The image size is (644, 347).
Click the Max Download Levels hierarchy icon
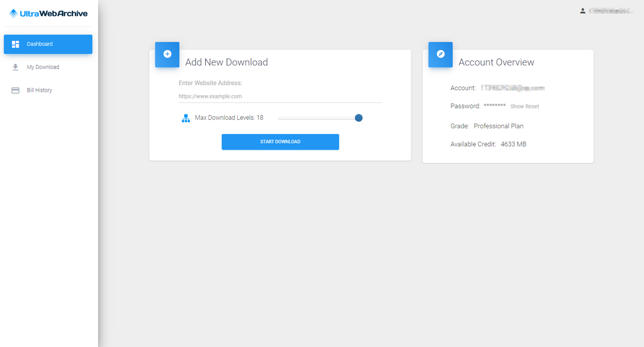[186, 118]
